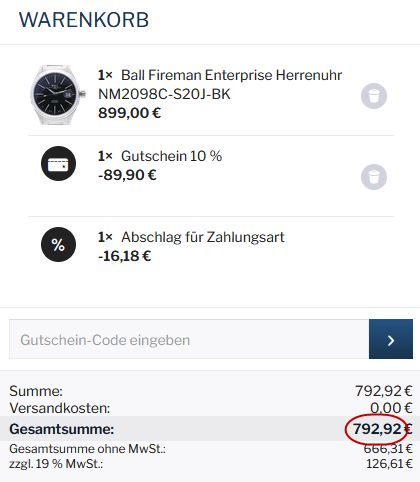Submit voucher code with arrow button

click(x=391, y=339)
